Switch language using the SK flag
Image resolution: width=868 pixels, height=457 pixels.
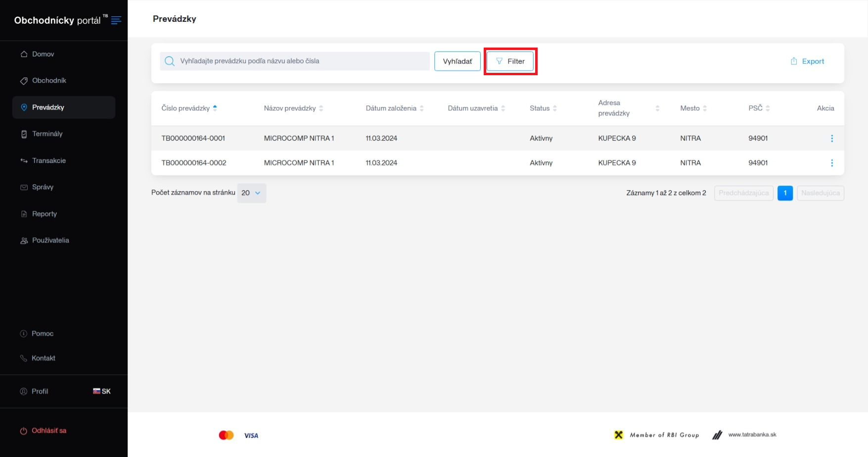[101, 391]
